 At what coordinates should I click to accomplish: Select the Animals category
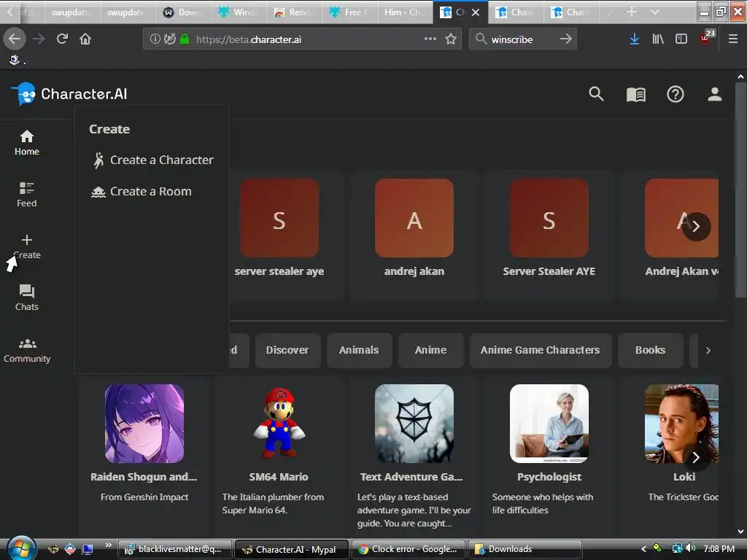[x=359, y=350]
